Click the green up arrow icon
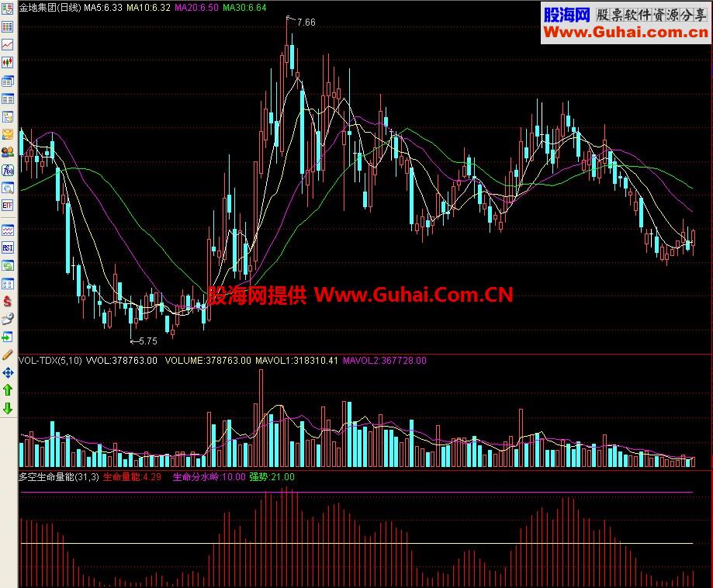The height and width of the screenshot is (588, 713). (x=7, y=390)
